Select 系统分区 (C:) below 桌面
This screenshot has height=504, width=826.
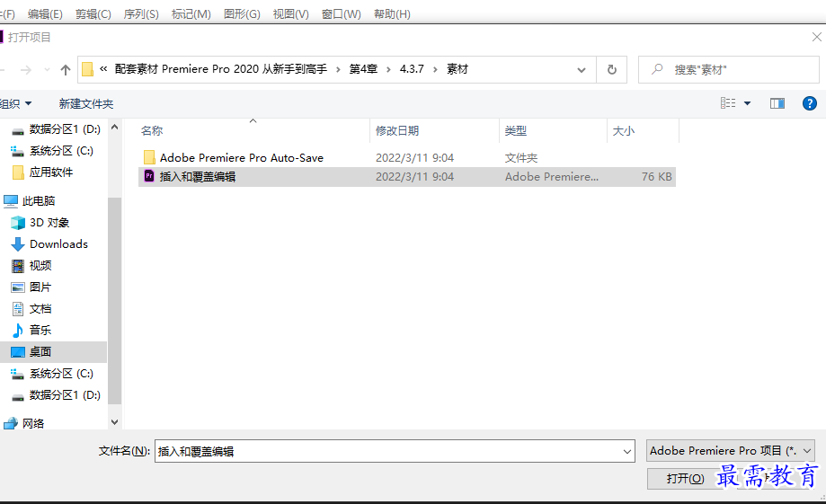[61, 374]
